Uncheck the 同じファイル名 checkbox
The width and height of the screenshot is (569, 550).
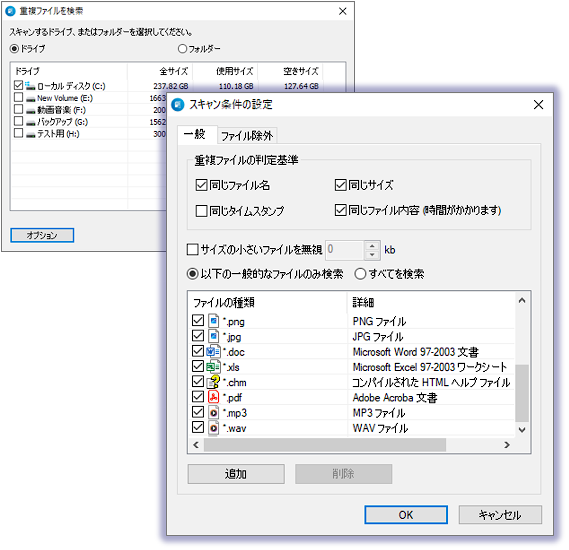(201, 185)
